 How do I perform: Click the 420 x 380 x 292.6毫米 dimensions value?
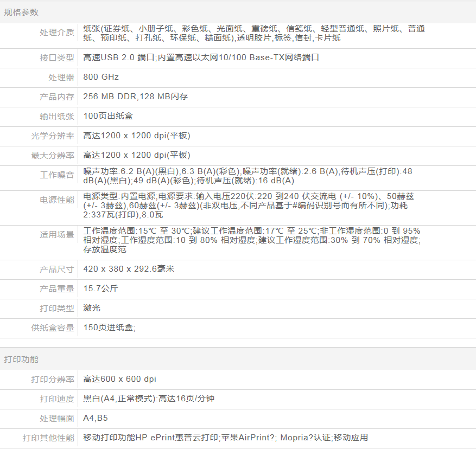tap(128, 269)
